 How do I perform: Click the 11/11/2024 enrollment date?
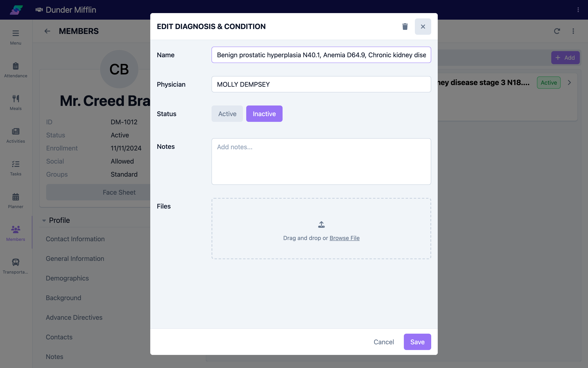tap(126, 148)
